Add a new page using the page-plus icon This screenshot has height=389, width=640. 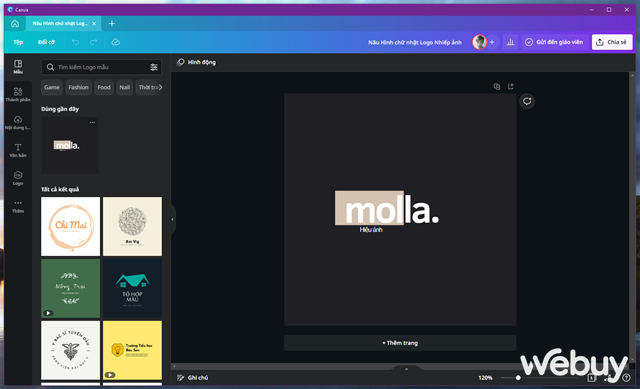coord(511,87)
